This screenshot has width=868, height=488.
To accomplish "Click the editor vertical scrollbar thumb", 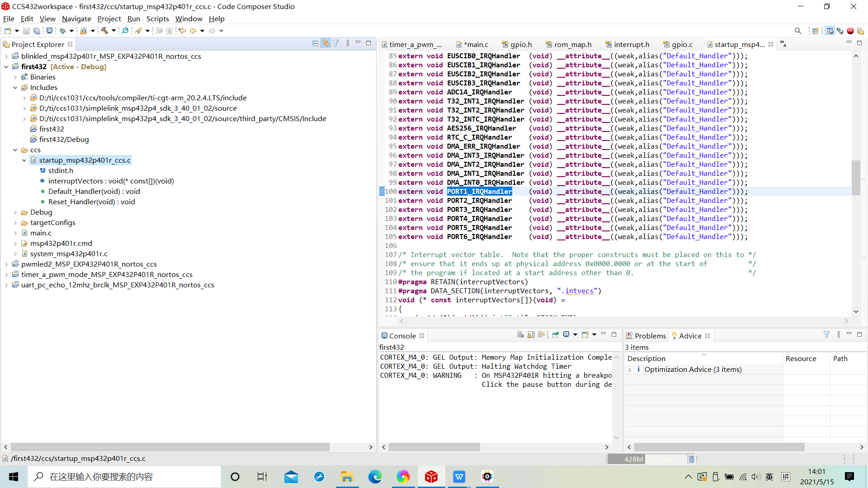I will (855, 178).
